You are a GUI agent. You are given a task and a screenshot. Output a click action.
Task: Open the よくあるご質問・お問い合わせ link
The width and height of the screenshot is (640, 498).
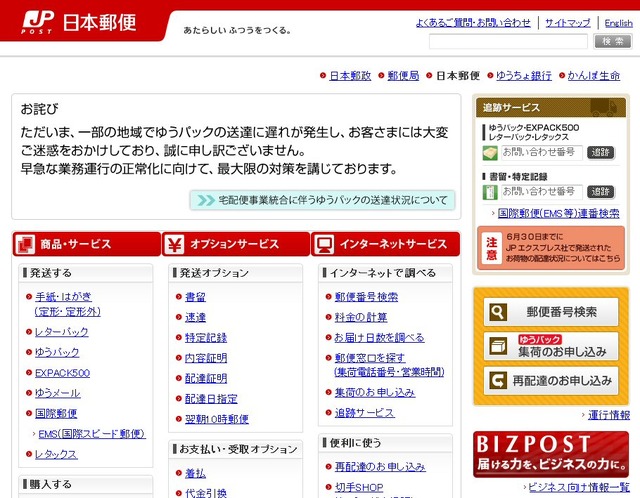pos(473,22)
